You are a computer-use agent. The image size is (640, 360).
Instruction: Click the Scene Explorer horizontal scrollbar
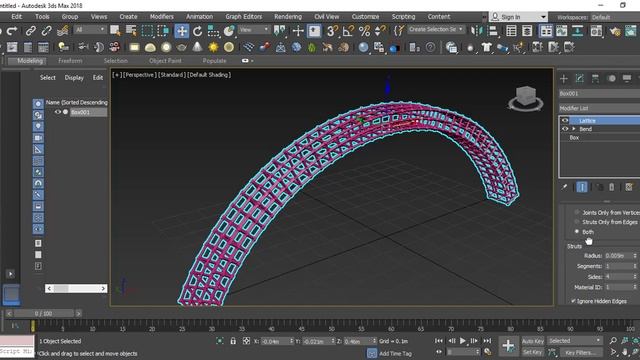(x=76, y=289)
